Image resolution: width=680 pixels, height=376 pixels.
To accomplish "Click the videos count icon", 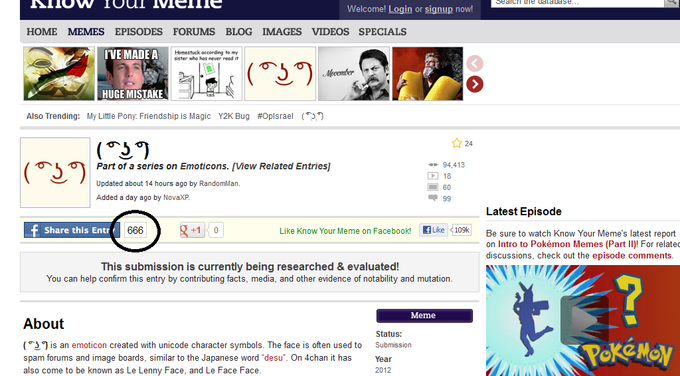I will (x=433, y=176).
